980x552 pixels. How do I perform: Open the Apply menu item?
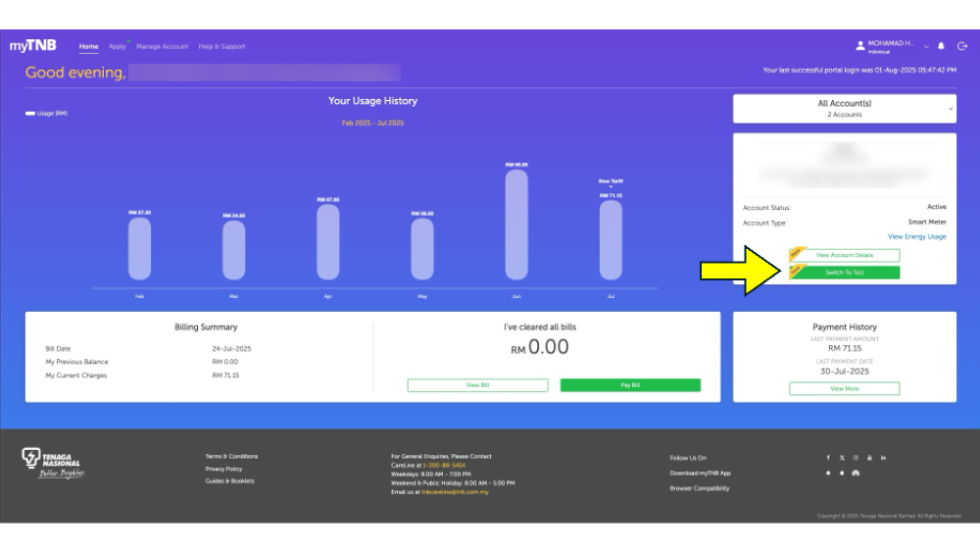tap(118, 47)
